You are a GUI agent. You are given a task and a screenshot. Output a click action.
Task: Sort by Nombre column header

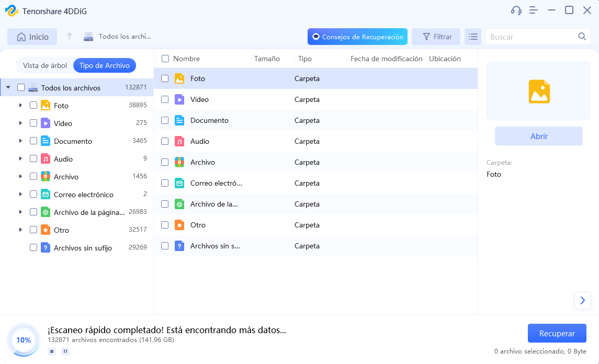point(186,59)
